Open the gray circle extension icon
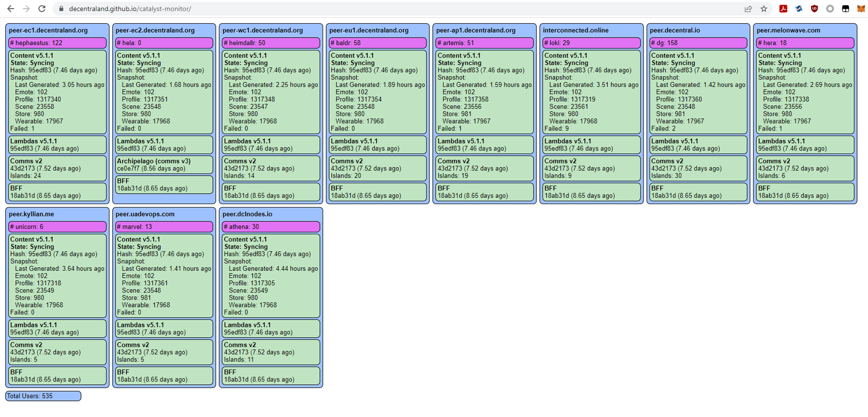 [x=830, y=9]
